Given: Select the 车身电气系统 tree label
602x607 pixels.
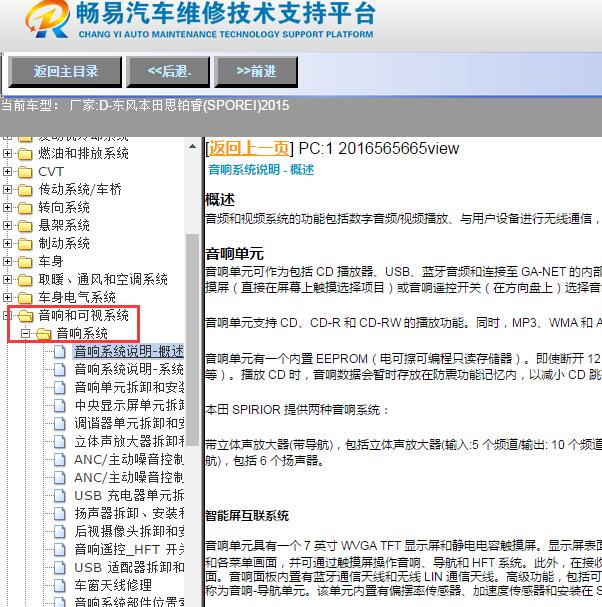Looking at the screenshot, I should pos(77,297).
